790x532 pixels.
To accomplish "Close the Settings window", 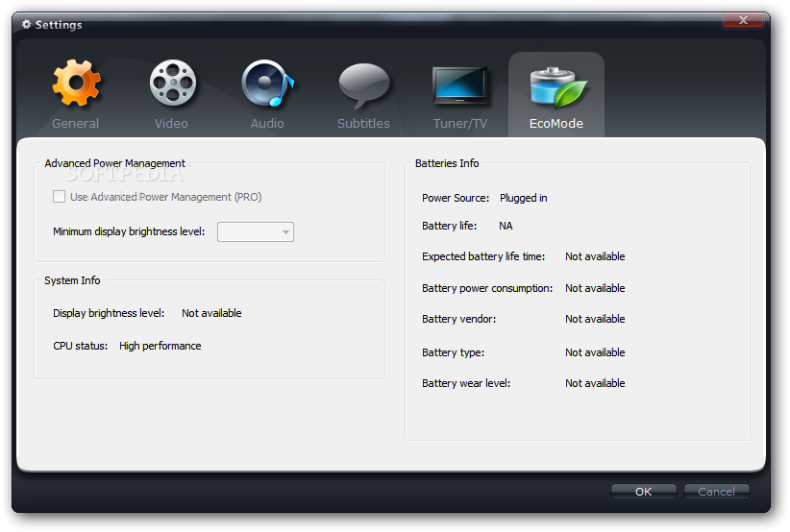I will (743, 20).
